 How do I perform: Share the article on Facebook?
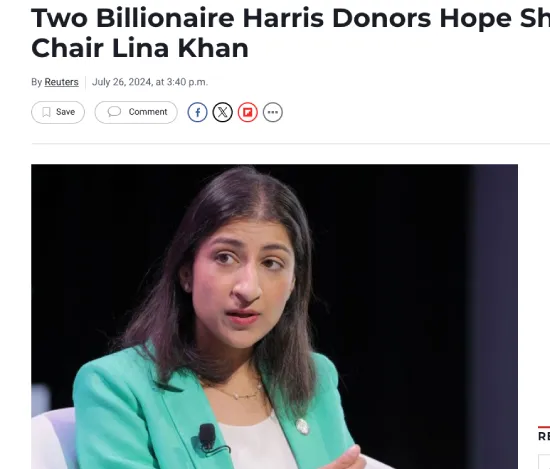197,112
